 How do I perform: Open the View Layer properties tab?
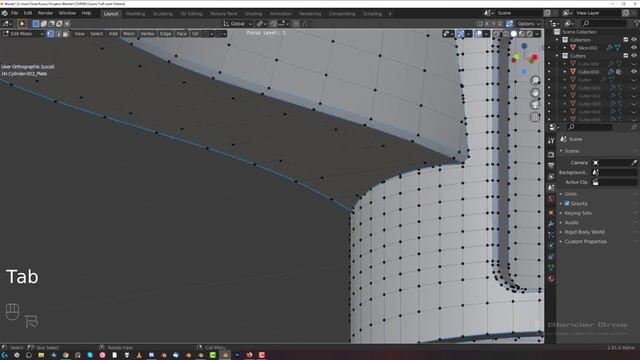pyautogui.click(x=551, y=177)
